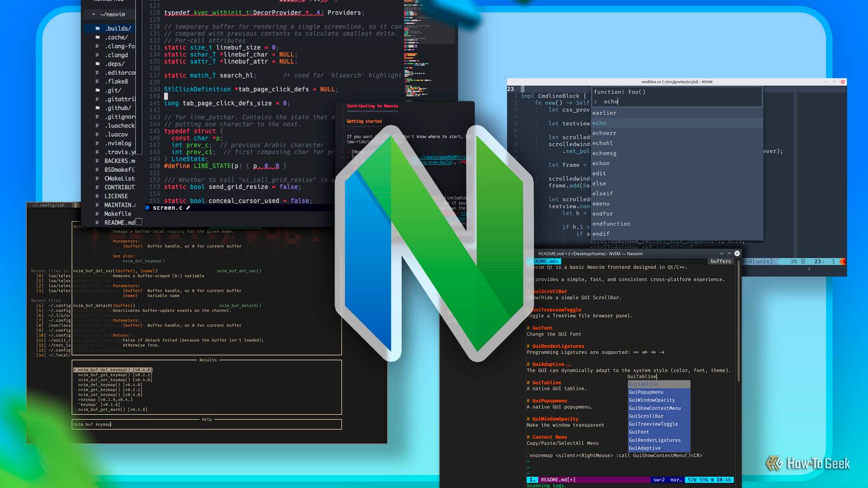Open the chevron-down dropdown in README.md titlebar
868x488 pixels.
pos(722,254)
